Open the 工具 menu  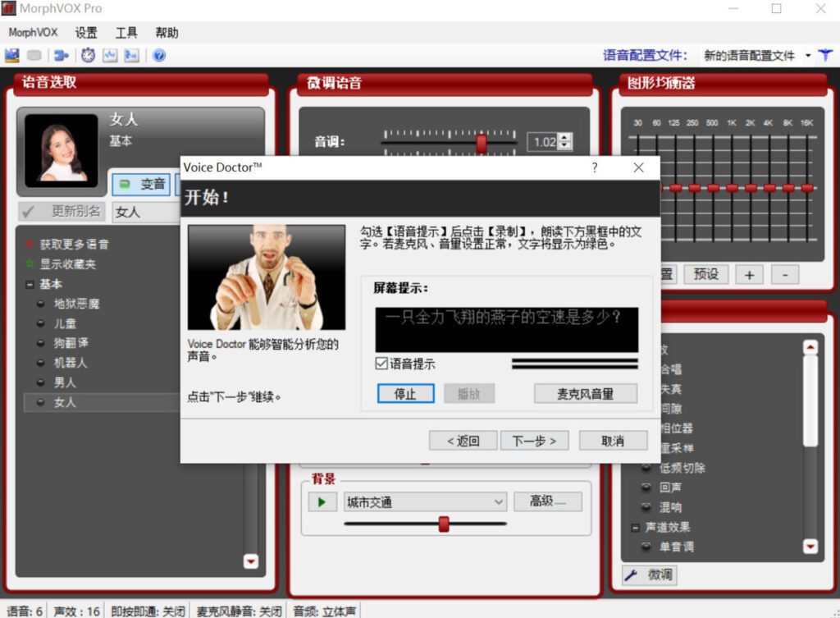[x=126, y=33]
